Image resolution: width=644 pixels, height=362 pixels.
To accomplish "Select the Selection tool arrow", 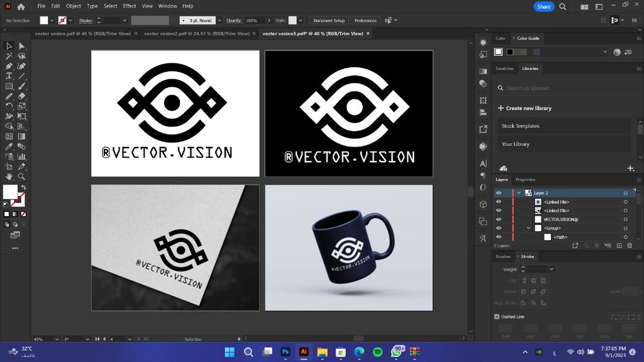I will (x=9, y=46).
